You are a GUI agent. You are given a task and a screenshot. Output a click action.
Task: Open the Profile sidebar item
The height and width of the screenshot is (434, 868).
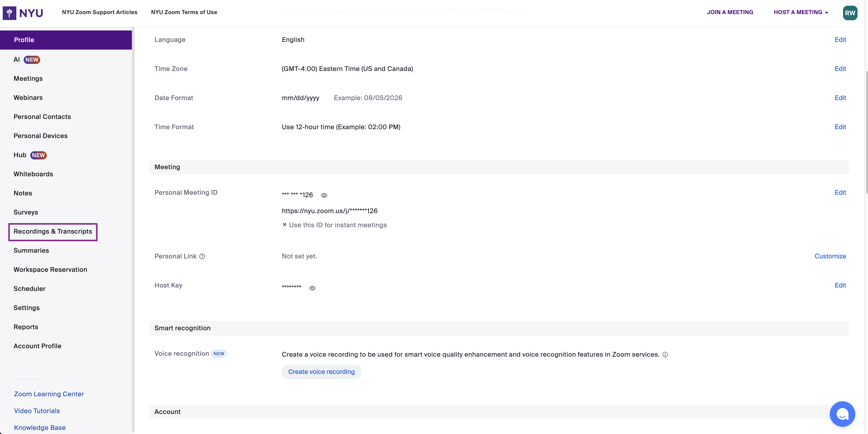(66, 40)
